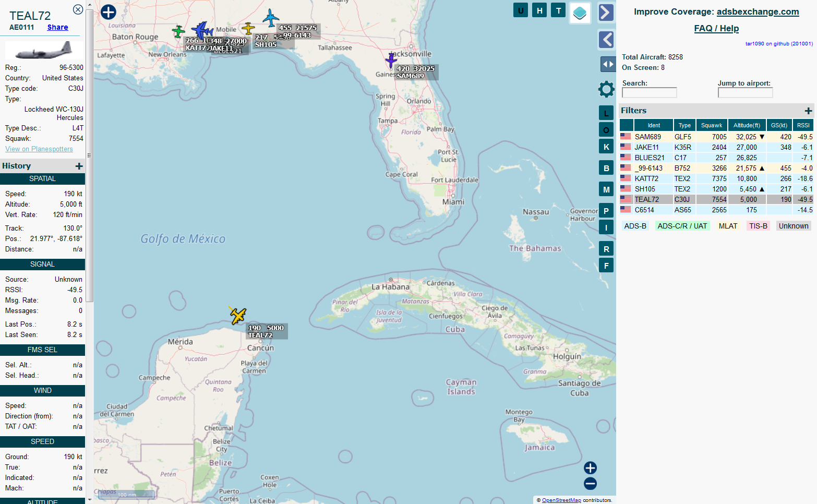Screen dimensions: 817x504
Task: Zoom in the map with plus button
Action: [590, 467]
